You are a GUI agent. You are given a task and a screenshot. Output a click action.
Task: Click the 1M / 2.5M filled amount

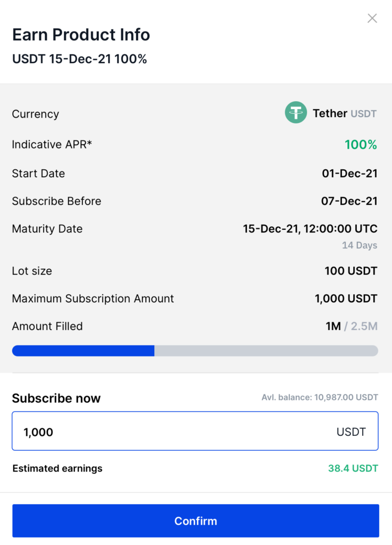click(352, 326)
